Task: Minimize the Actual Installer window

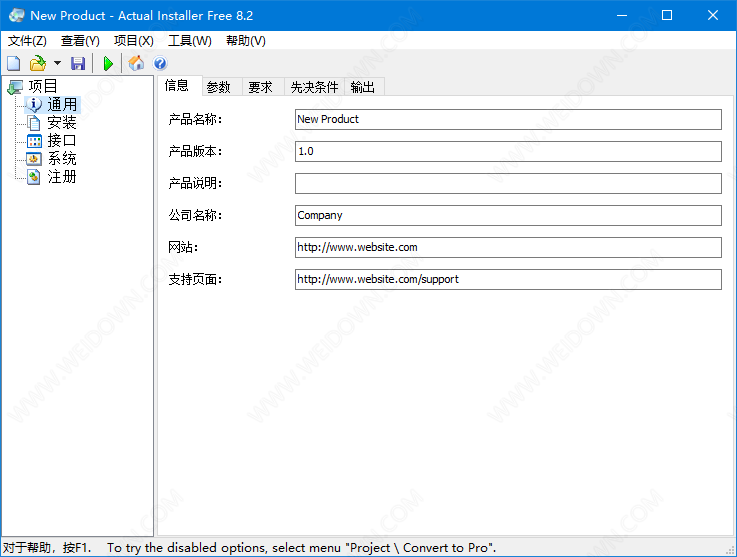Action: [x=622, y=15]
